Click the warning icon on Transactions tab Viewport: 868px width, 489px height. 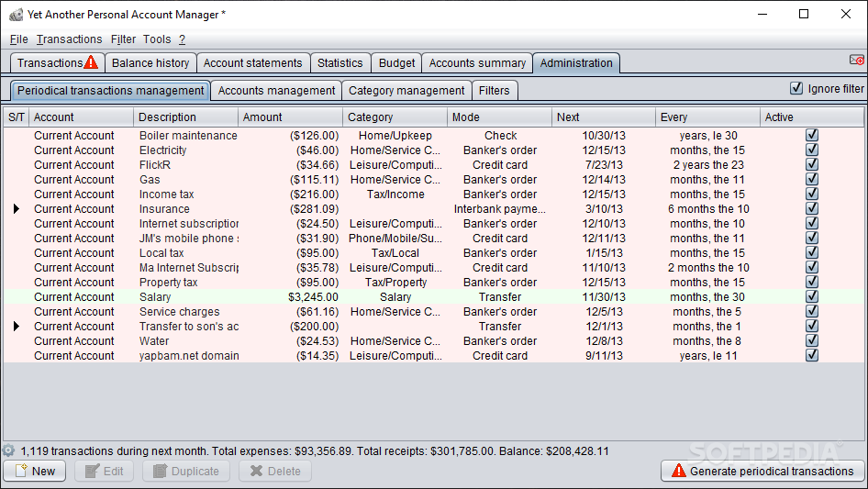92,62
